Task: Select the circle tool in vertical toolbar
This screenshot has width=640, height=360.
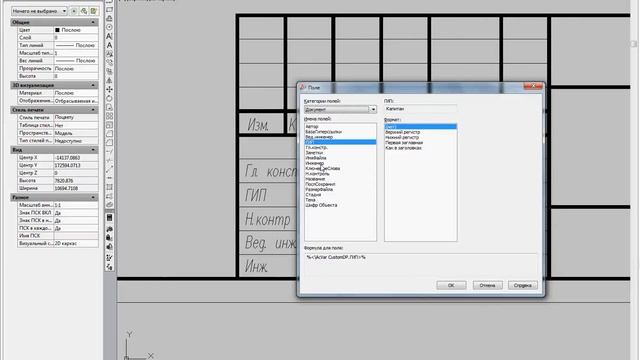Action: [109, 27]
